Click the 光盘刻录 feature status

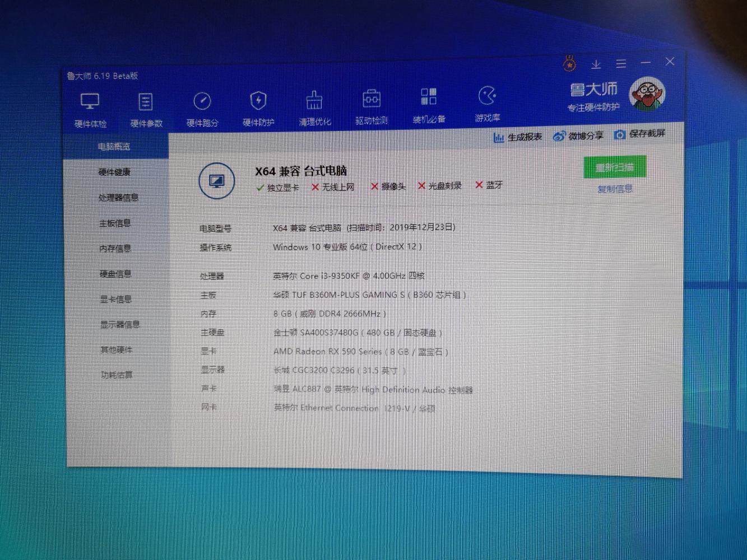click(x=440, y=185)
